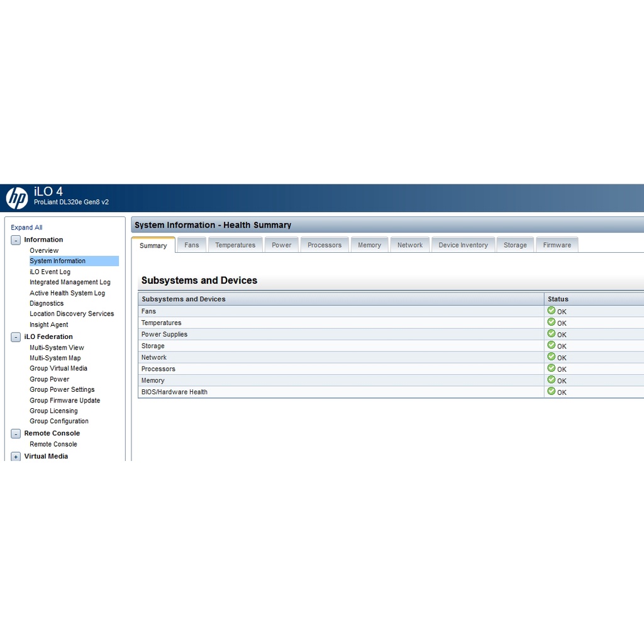Image resolution: width=644 pixels, height=644 pixels.
Task: Select Group Firmware Update item
Action: [65, 401]
